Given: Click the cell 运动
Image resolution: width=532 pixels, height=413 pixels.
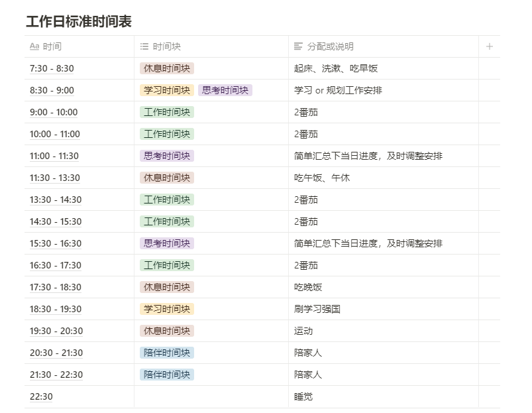Looking at the screenshot, I should pos(384,331).
